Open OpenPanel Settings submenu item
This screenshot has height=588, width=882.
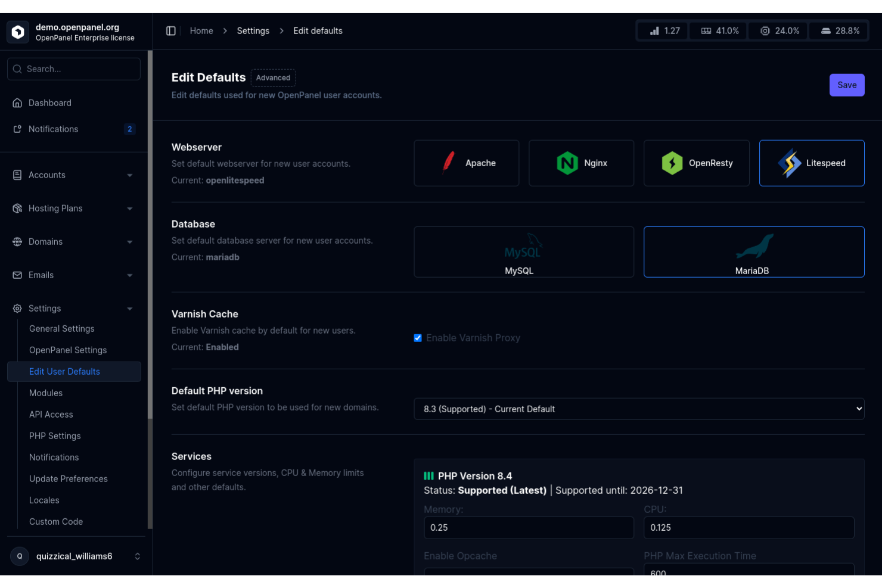[x=68, y=350]
